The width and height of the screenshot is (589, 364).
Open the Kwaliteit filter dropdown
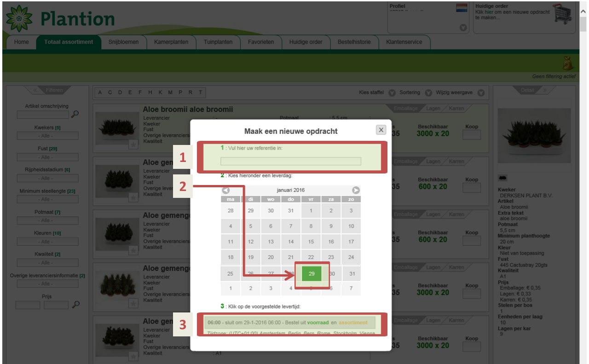48,263
